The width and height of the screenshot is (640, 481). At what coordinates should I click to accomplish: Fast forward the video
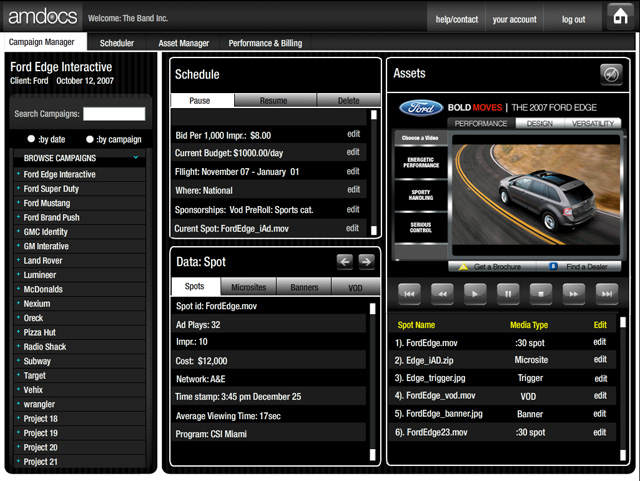coord(573,294)
